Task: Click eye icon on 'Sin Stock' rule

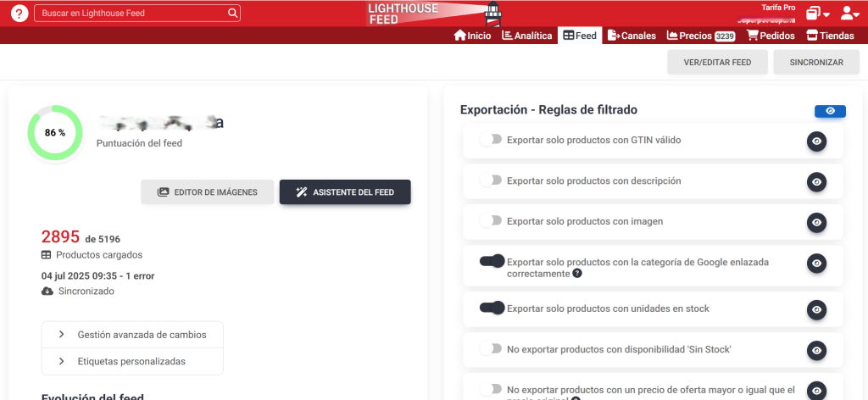Action: tap(816, 351)
